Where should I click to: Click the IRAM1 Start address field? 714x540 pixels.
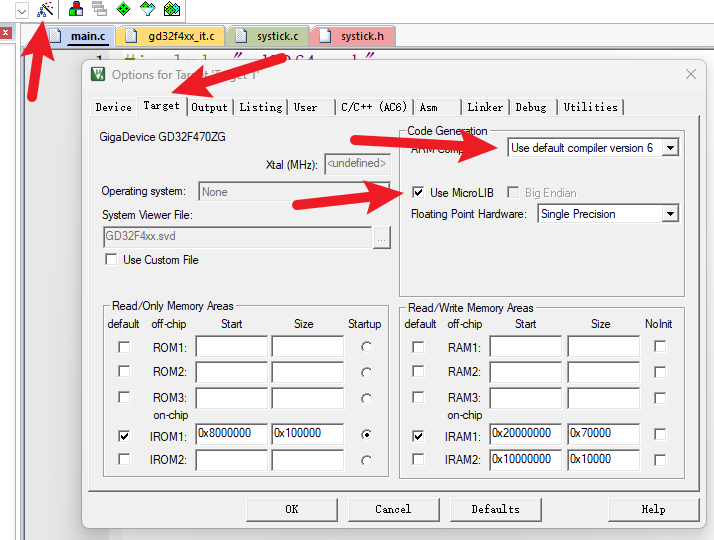click(x=526, y=434)
